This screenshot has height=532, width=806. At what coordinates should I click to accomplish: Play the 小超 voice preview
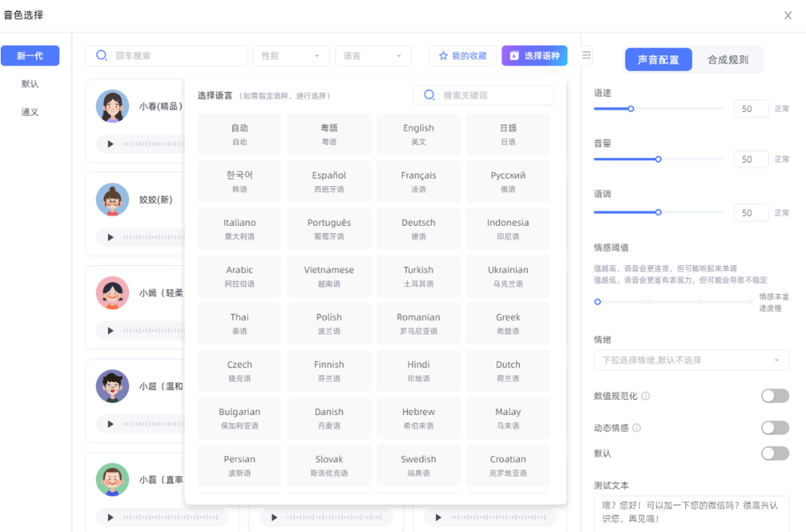point(110,424)
